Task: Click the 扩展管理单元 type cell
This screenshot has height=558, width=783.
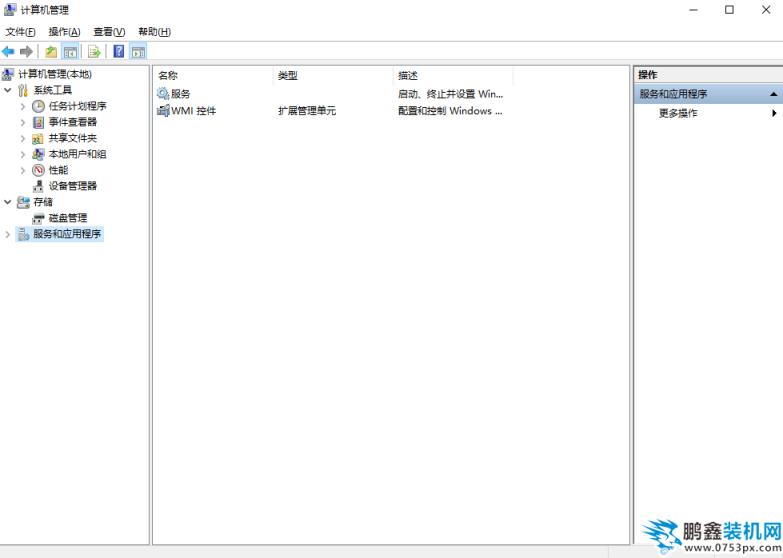Action: click(307, 111)
